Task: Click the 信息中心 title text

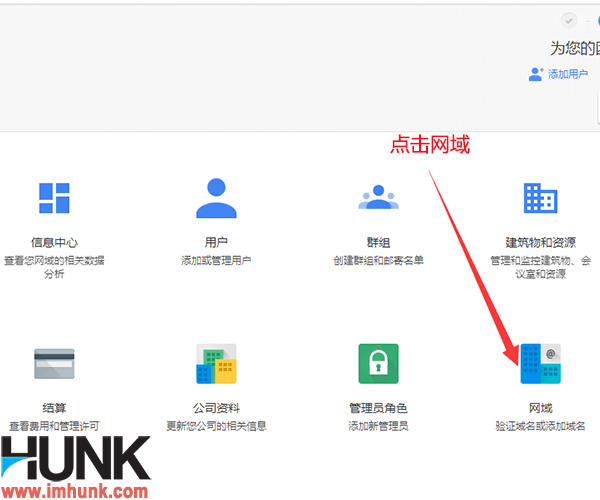Action: coord(54,243)
